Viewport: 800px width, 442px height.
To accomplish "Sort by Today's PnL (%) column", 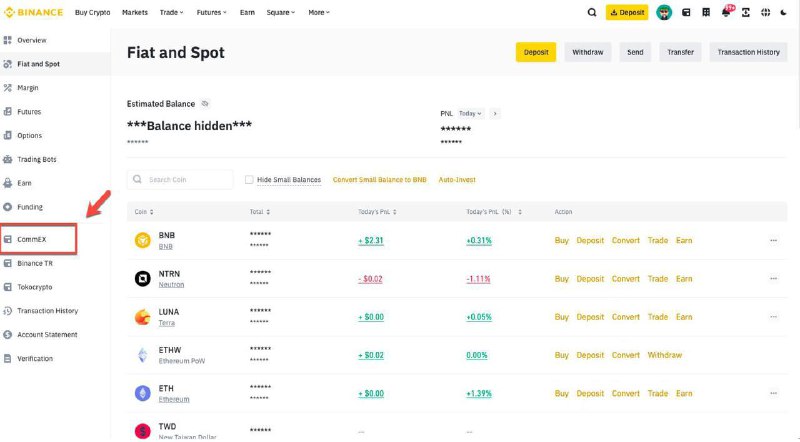I will coord(494,212).
